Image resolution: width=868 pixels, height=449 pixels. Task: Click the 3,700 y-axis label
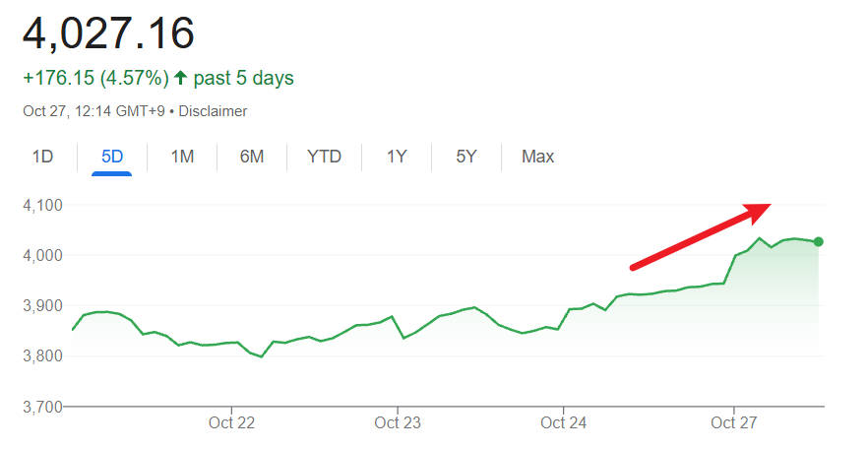42,407
